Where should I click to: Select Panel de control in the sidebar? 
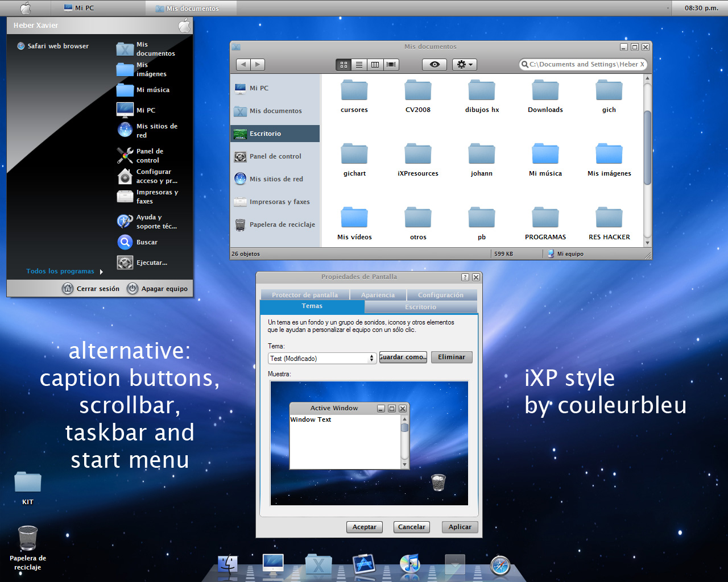click(x=275, y=156)
